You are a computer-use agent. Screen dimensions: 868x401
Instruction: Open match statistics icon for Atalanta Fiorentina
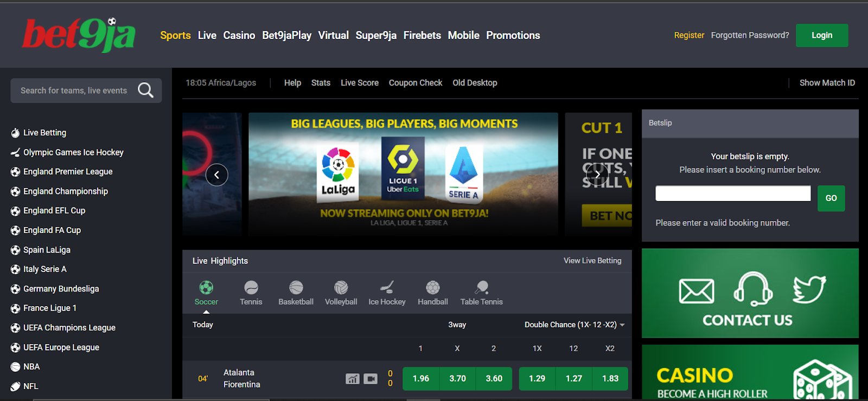coord(353,379)
